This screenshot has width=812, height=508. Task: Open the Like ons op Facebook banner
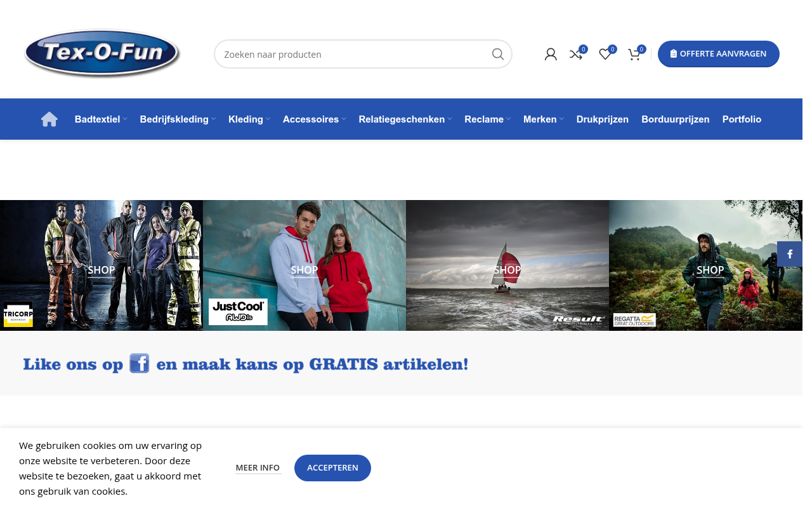(x=246, y=364)
